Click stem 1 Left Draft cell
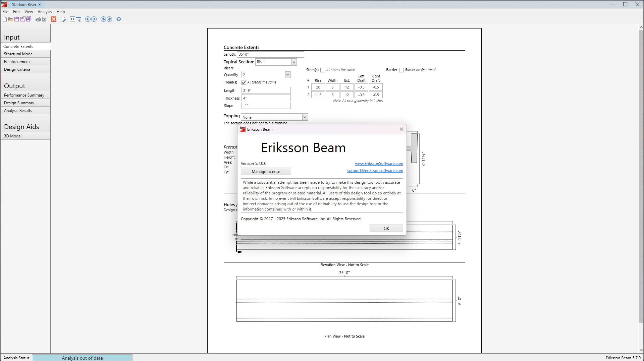This screenshot has width=644, height=361. (x=361, y=87)
